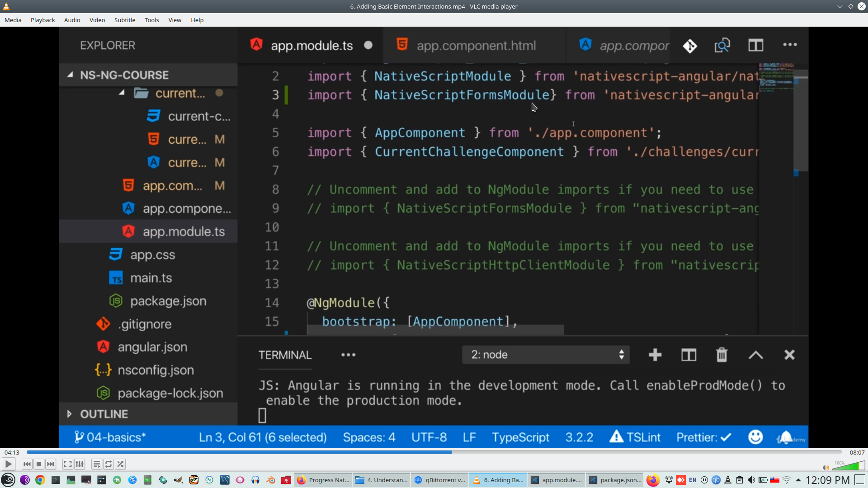Open Firefox from the taskbar tray
The image size is (868, 488).
point(652,480)
